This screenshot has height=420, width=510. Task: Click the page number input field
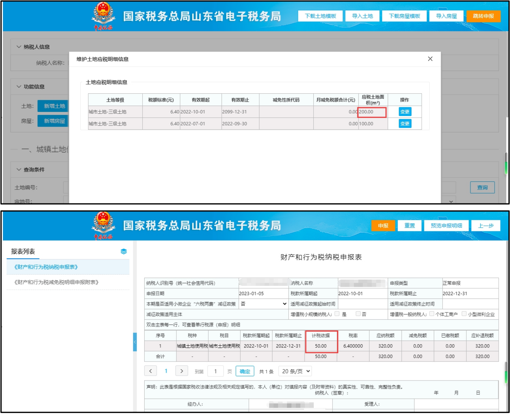click(x=216, y=371)
